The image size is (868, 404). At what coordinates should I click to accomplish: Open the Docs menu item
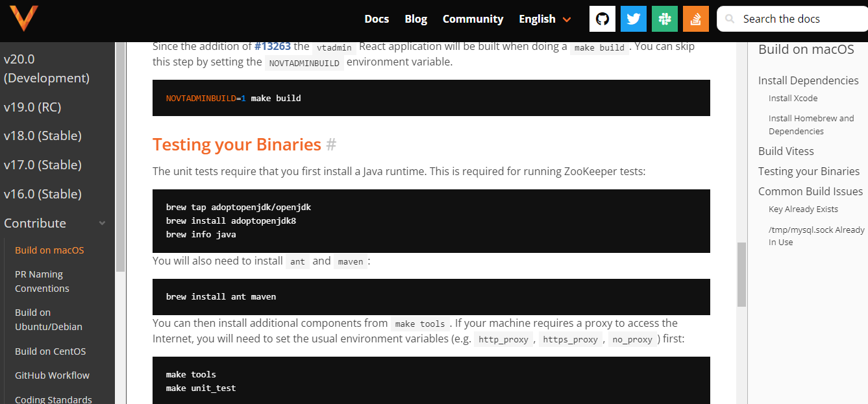(x=377, y=19)
